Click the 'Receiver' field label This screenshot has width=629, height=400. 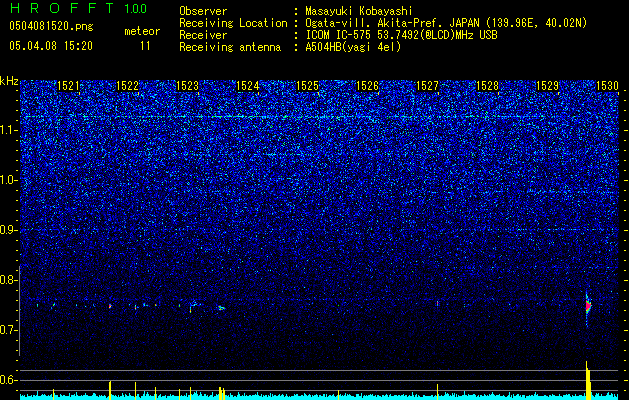(x=203, y=35)
